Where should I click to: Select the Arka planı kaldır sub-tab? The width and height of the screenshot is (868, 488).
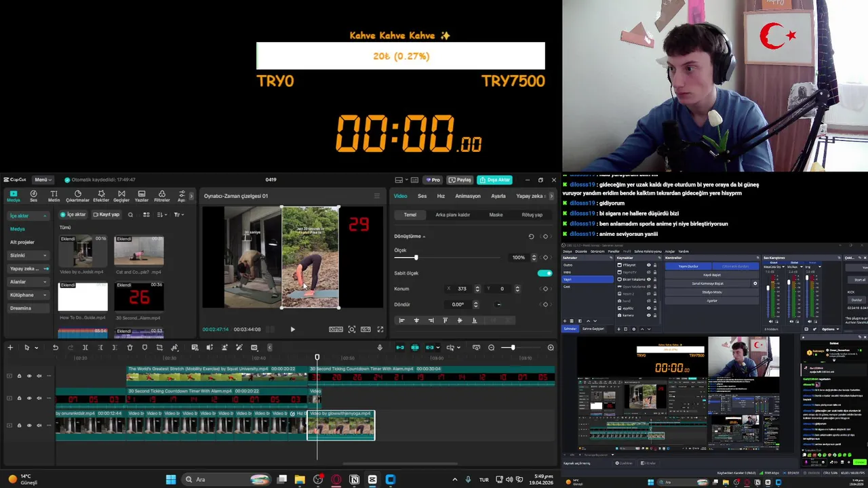(x=452, y=215)
